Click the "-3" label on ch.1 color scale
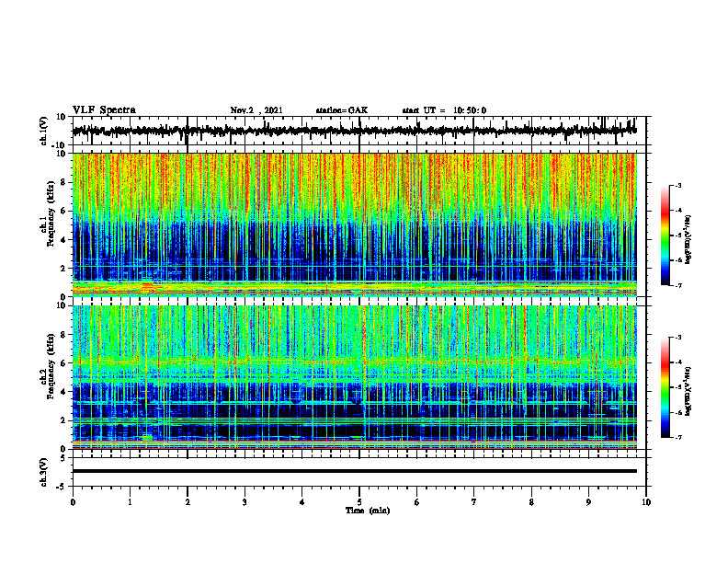Screen dimensions: 728x563 678,185
